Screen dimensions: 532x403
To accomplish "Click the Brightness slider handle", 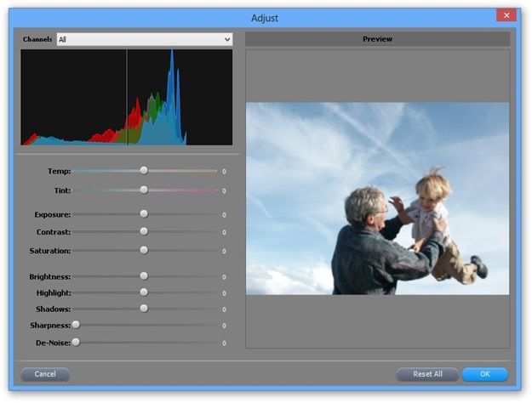I will point(144,276).
